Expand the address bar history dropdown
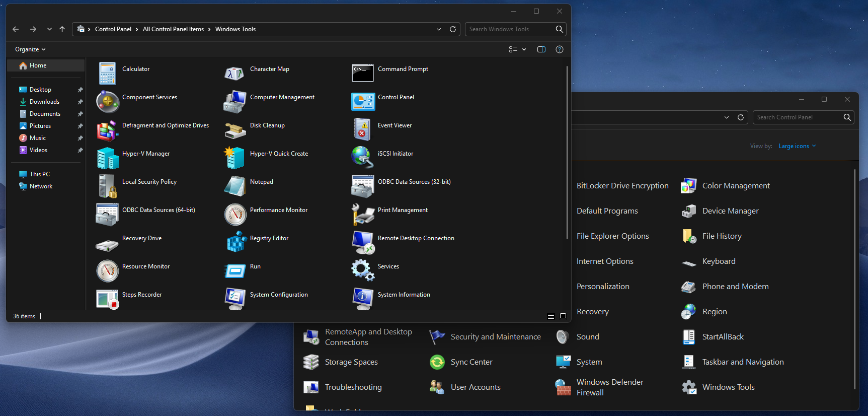 click(x=439, y=29)
